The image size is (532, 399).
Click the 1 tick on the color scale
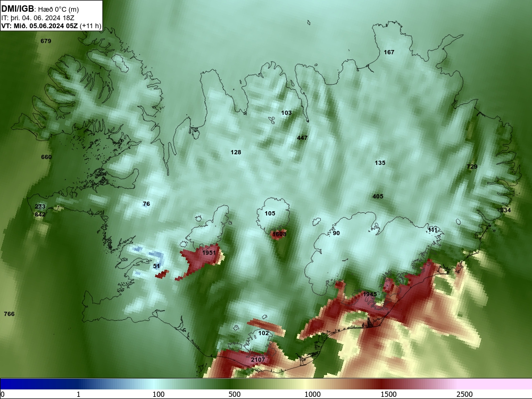78,394
